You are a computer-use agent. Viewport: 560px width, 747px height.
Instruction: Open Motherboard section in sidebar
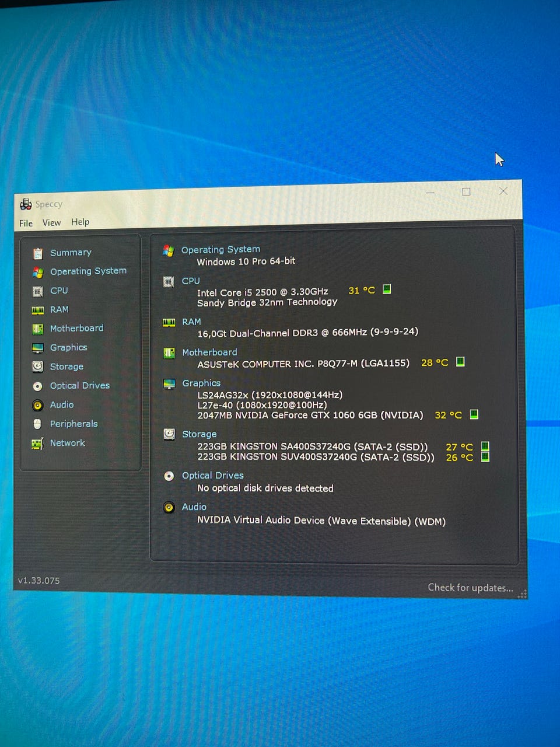[76, 329]
